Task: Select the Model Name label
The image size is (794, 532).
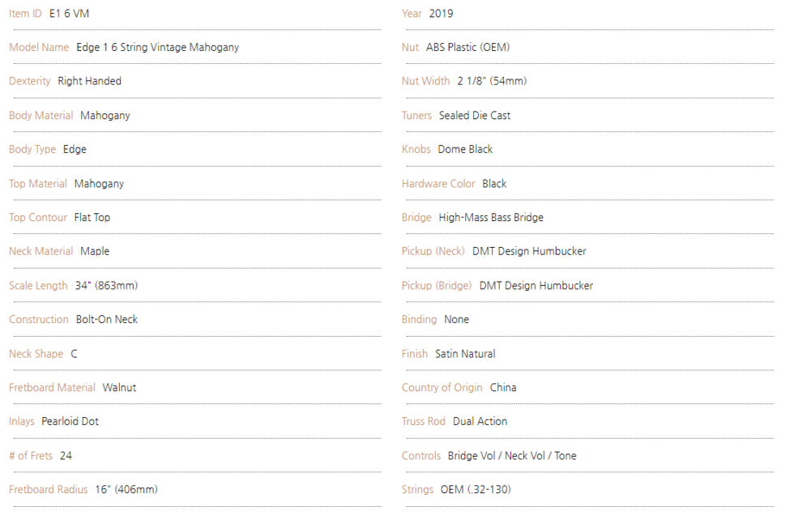Action: click(x=39, y=47)
